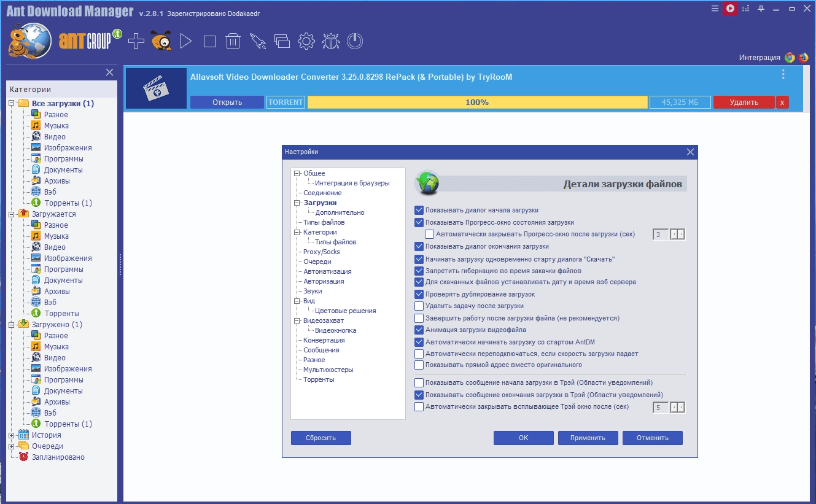Open Звуки settings section
Image resolution: width=816 pixels, height=504 pixels.
tap(313, 291)
